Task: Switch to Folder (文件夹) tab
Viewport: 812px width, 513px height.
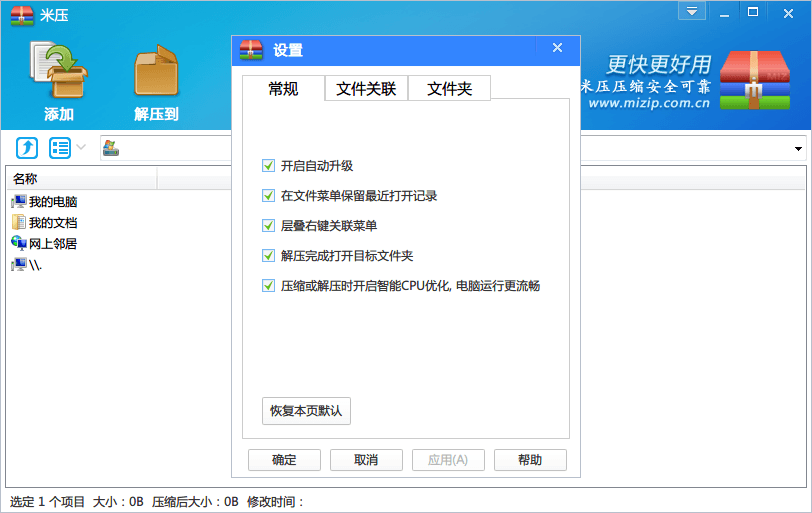Action: pos(449,89)
